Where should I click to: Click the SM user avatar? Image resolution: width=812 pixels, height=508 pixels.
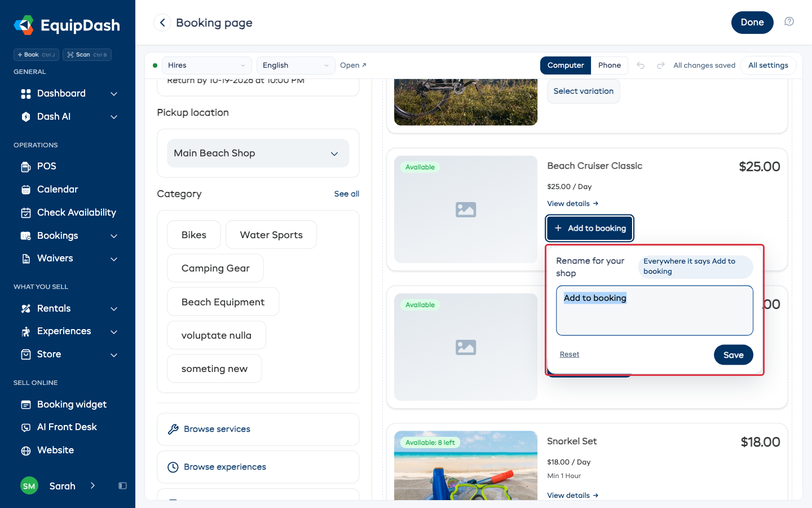[29, 486]
